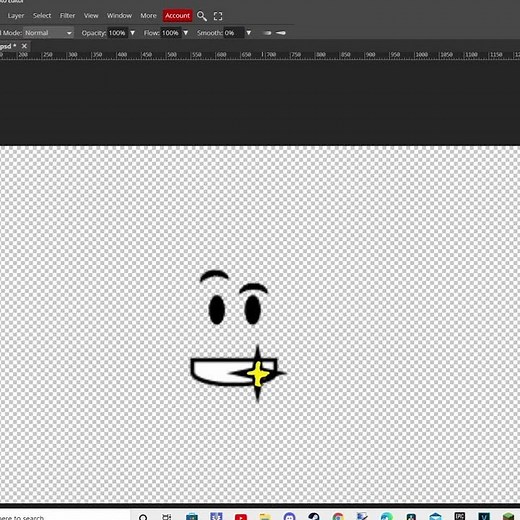Screen dimensions: 520x520
Task: Open Discord on taskbar
Action: click(289, 517)
